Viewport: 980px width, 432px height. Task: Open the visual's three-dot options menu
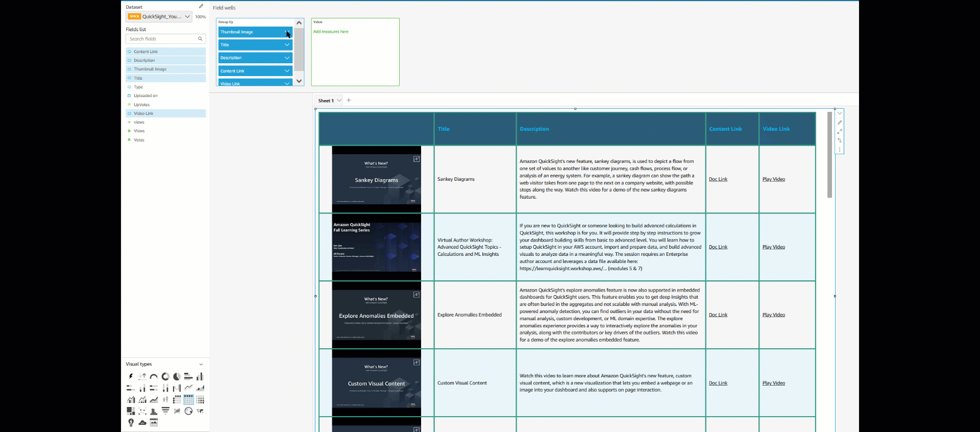(x=840, y=150)
